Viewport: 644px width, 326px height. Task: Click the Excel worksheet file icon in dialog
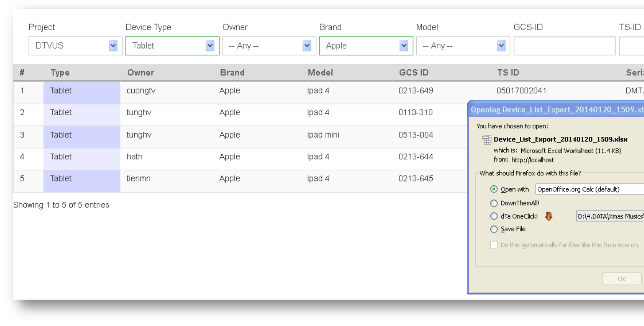487,140
